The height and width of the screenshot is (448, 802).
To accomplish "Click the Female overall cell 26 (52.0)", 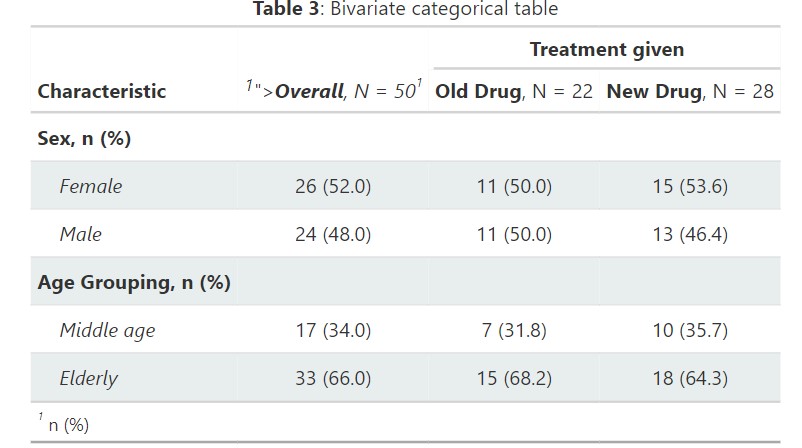I will coord(333,187).
